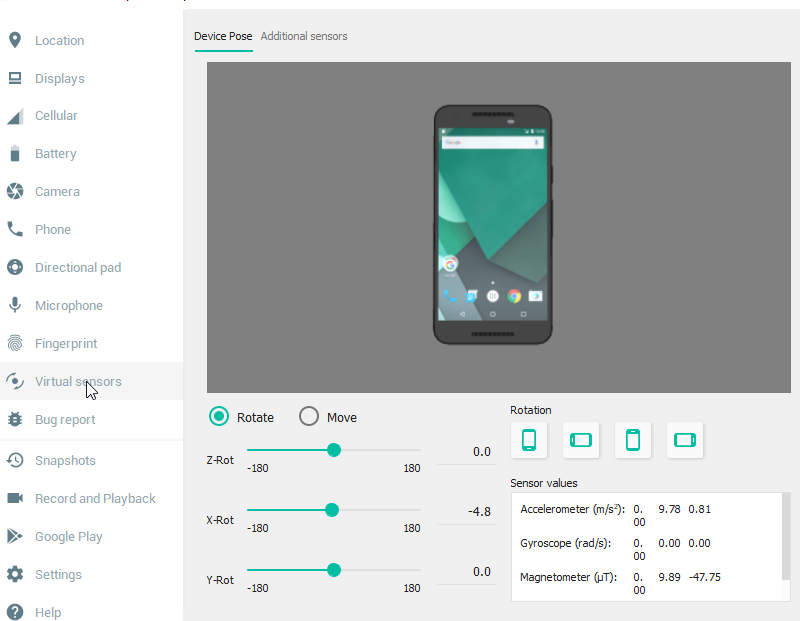The image size is (800, 621).
Task: Click the Displays monitor icon
Action: tap(15, 78)
